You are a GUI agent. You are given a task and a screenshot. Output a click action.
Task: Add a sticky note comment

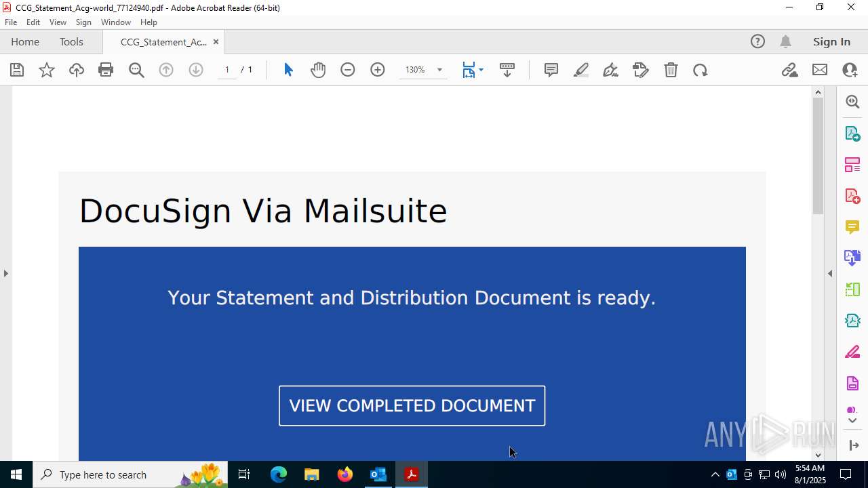click(551, 70)
